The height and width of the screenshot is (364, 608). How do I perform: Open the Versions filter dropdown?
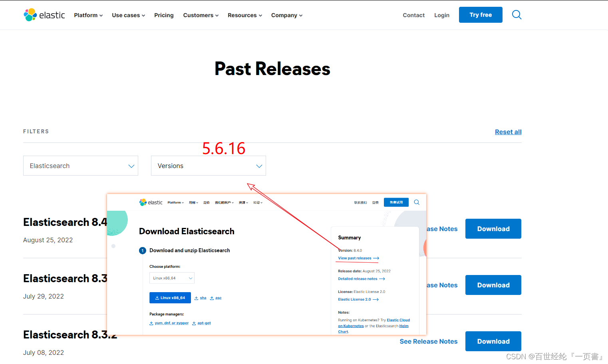tap(209, 166)
